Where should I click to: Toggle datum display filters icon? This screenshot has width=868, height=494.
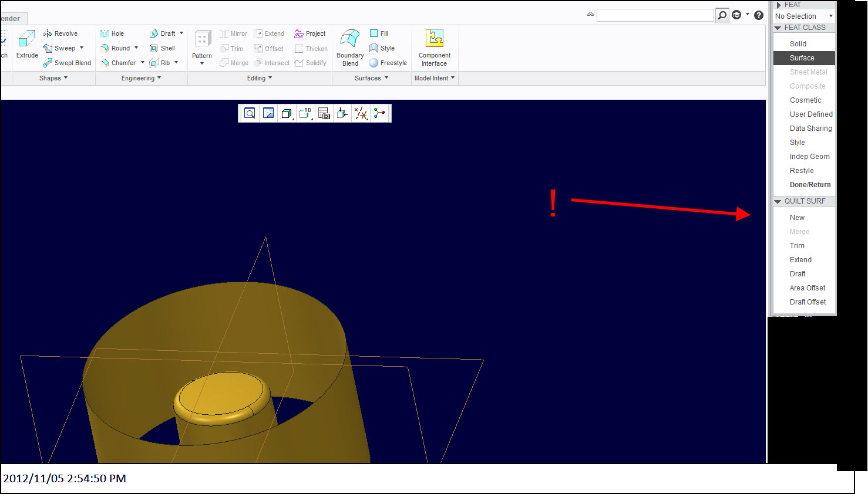tap(361, 113)
